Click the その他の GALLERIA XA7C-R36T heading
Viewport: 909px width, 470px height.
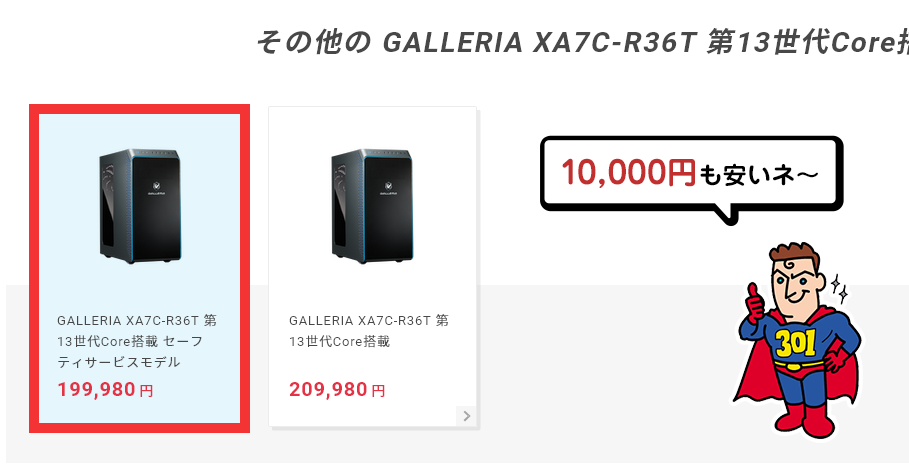[582, 42]
